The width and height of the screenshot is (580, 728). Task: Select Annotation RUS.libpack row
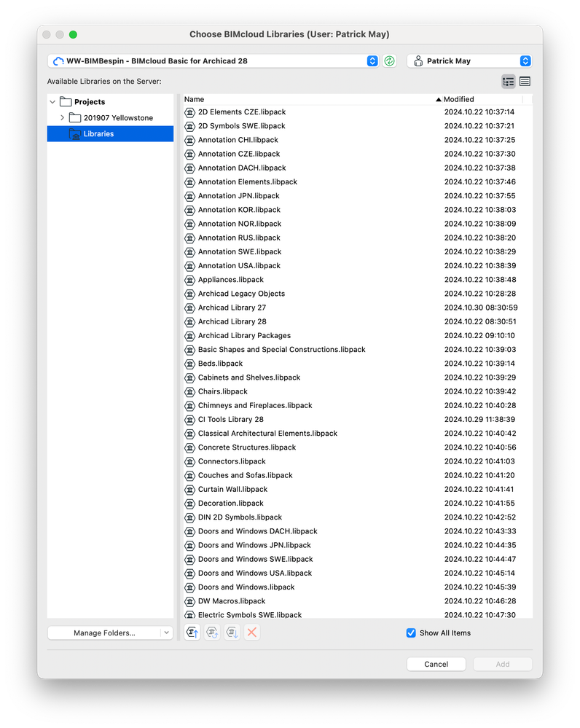(358, 238)
